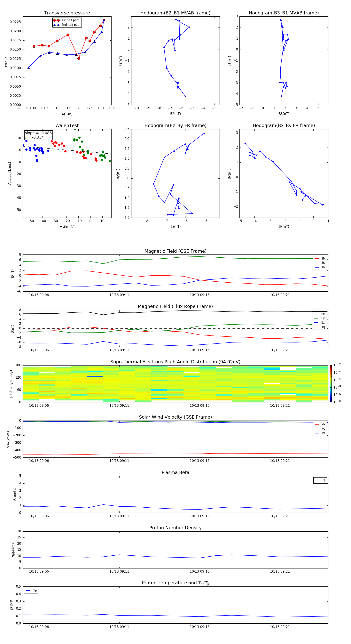
Task: Click '10/13 09:11' tick under Solar Wind Velocity
Action: click(119, 461)
